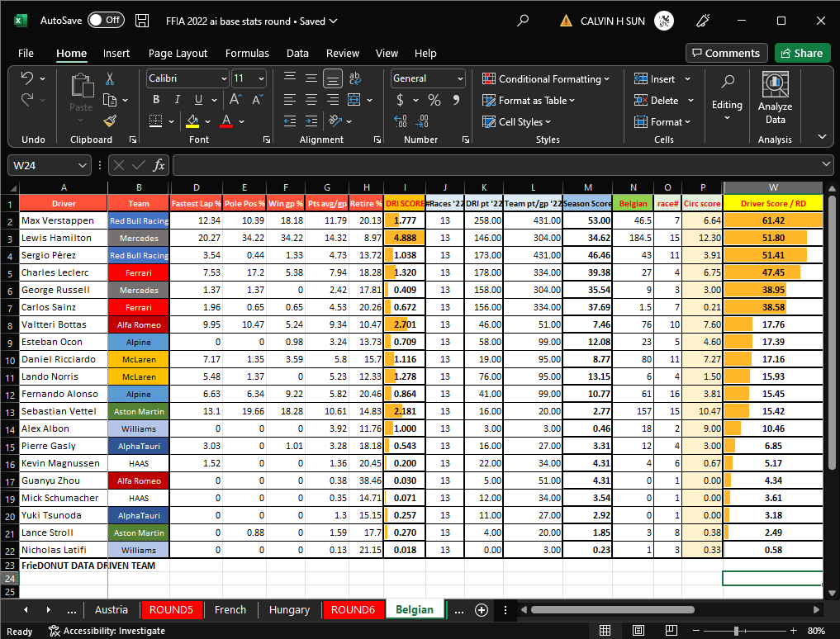The height and width of the screenshot is (639, 840).
Task: Open Format as Table menu
Action: click(529, 100)
